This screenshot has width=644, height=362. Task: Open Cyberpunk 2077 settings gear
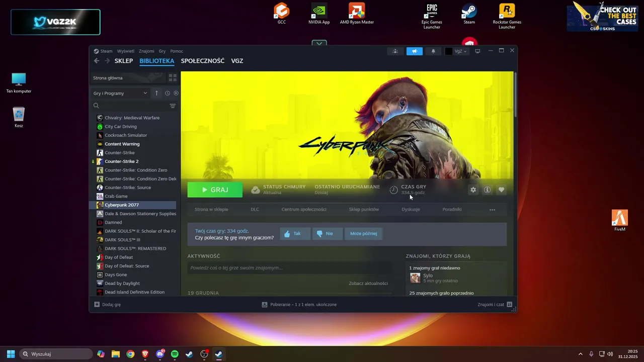coord(473,190)
